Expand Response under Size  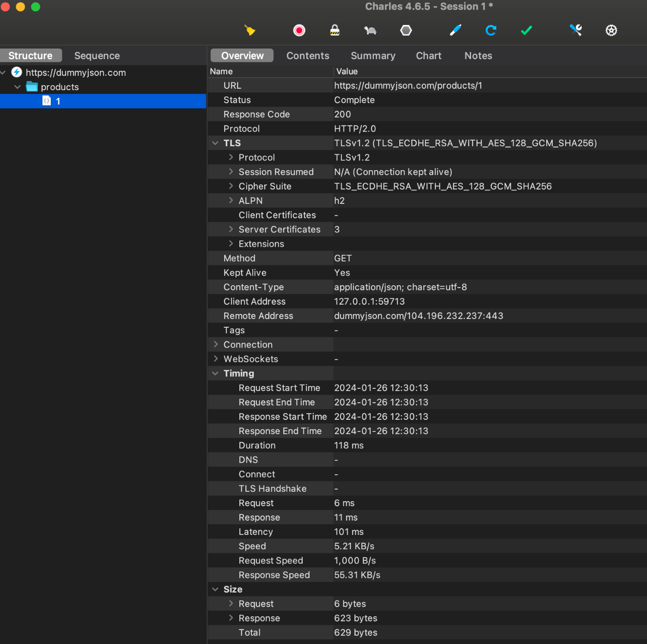tap(231, 618)
